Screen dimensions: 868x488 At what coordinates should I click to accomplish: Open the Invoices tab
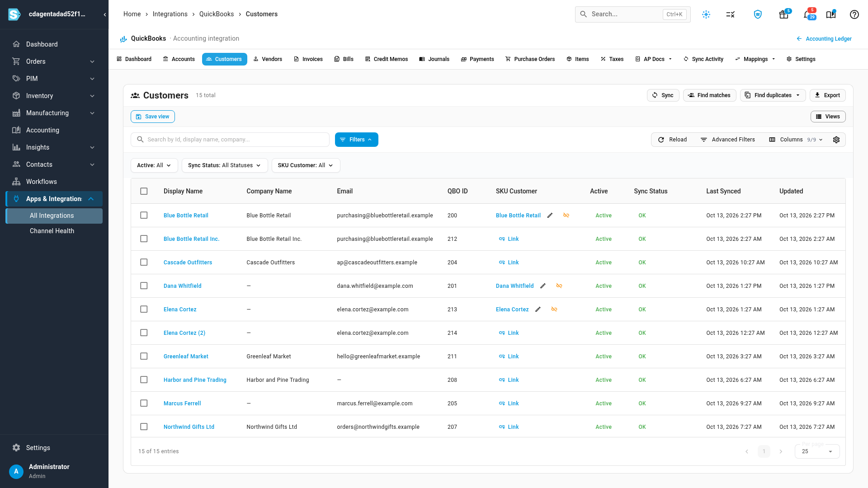point(308,59)
